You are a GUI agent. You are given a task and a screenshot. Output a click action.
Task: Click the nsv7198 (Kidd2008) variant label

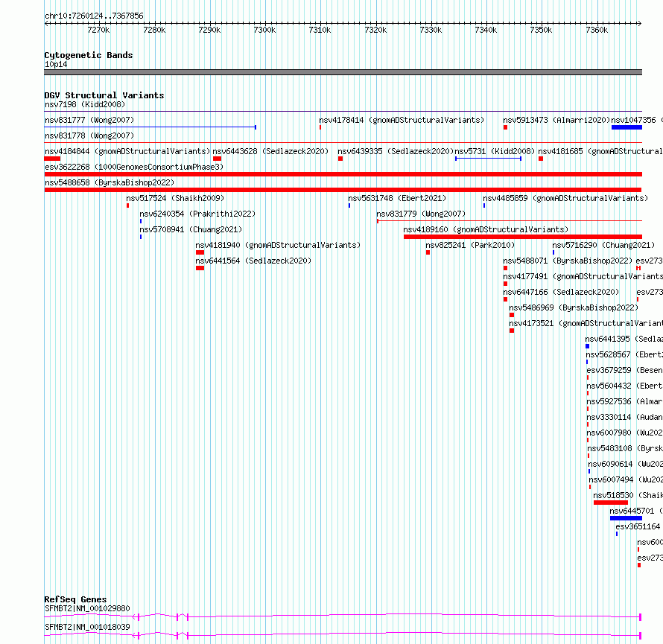85,104
